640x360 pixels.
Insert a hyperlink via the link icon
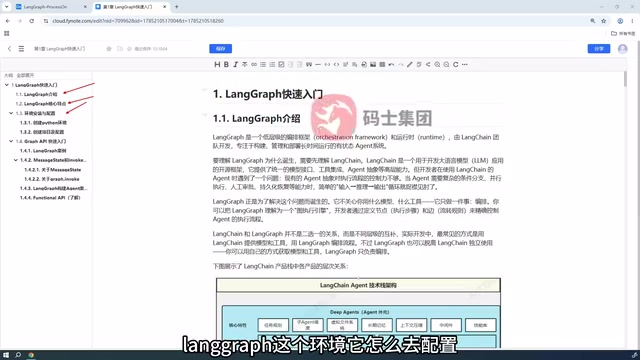point(254,64)
